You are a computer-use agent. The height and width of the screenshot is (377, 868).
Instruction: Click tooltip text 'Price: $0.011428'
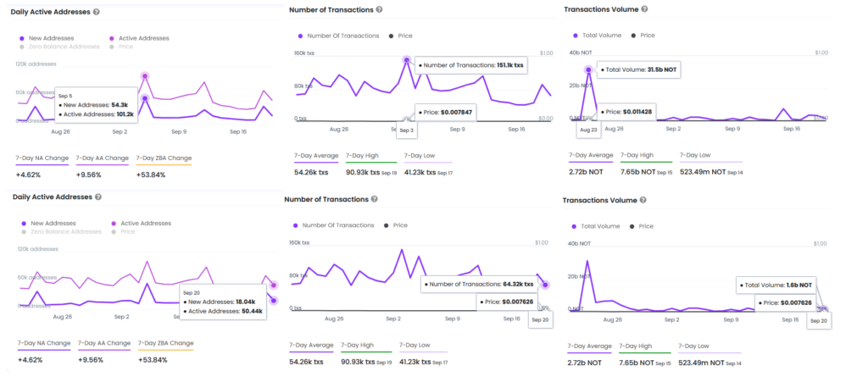tap(628, 112)
